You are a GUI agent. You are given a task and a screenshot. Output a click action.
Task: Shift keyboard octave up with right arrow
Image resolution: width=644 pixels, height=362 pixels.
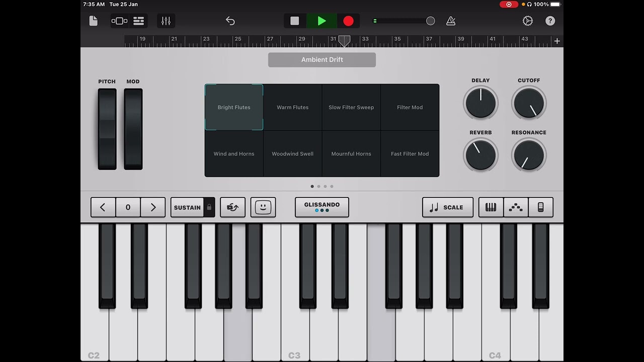click(x=153, y=207)
